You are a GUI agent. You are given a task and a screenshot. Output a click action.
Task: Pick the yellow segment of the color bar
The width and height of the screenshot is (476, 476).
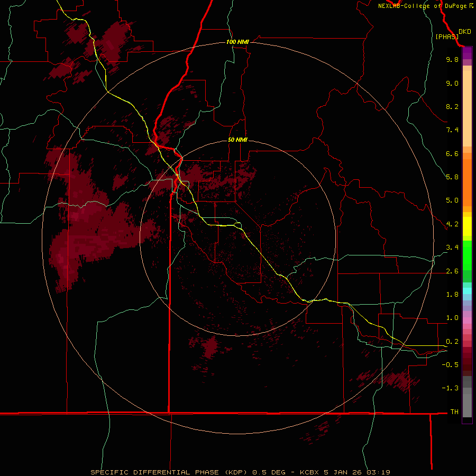467,226
